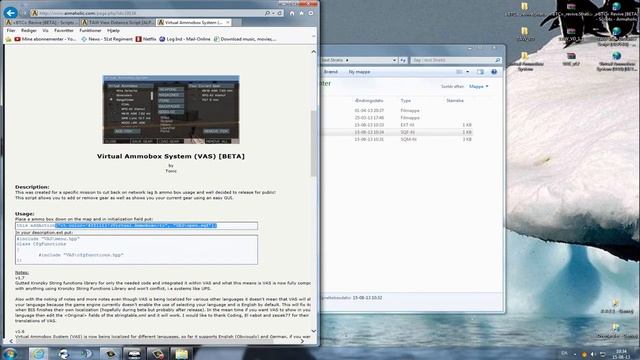The height and width of the screenshot is (360, 640).
Task: Open the Virtual Ammobox System desktop folder
Action: click(525, 61)
